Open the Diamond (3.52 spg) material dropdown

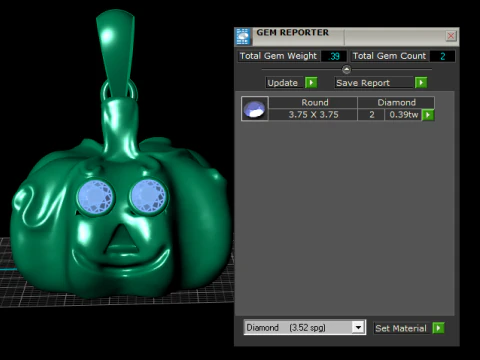point(305,327)
